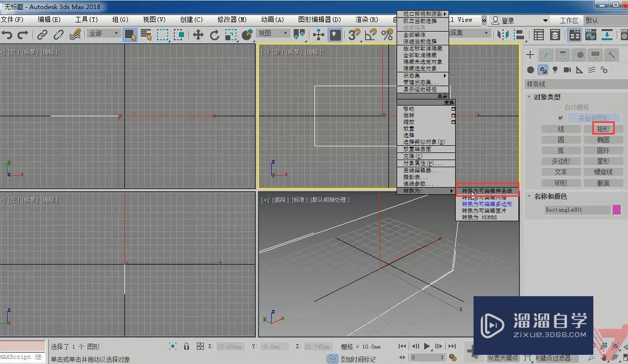Select the Lights category icon in Create panel
Viewport: 628px width, 364px height.
(x=554, y=70)
